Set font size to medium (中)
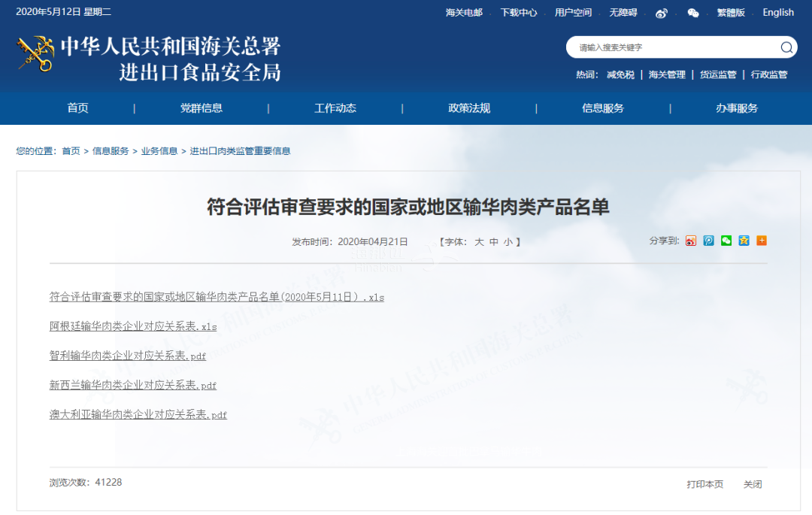This screenshot has width=812, height=515. [x=494, y=242]
